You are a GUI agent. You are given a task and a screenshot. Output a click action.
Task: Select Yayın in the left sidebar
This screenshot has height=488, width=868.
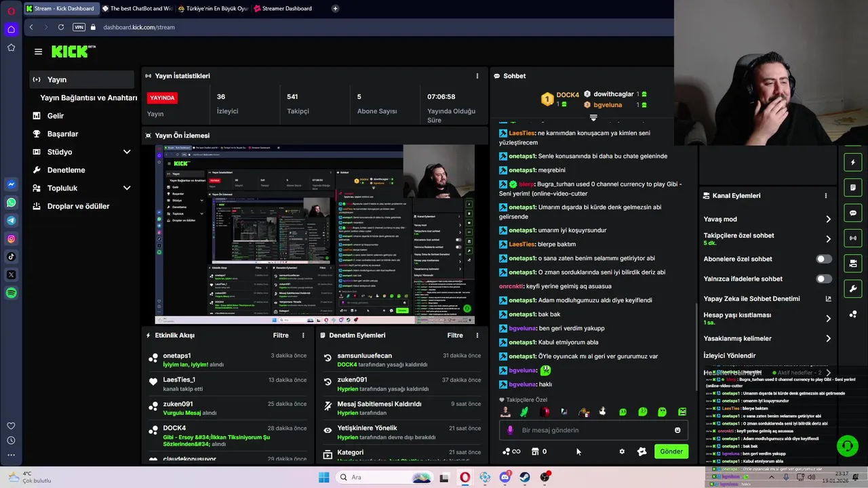point(81,79)
